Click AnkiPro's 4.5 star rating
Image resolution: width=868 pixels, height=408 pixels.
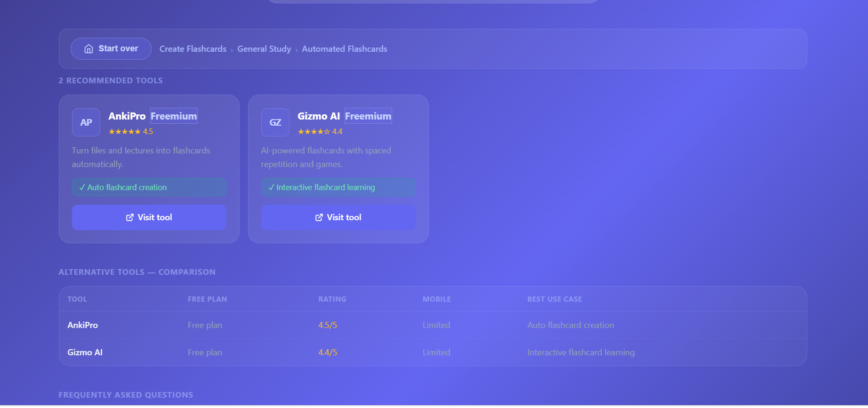(x=131, y=132)
